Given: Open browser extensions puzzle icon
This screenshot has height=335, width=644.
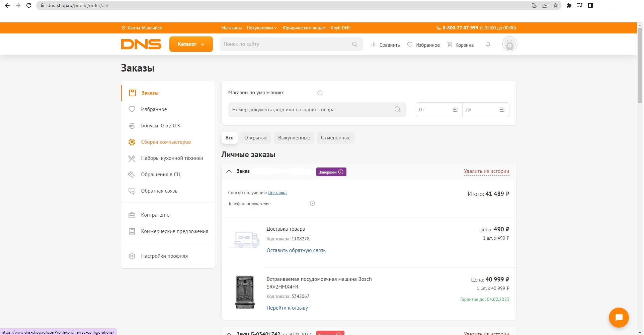Looking at the screenshot, I should click(569, 5).
